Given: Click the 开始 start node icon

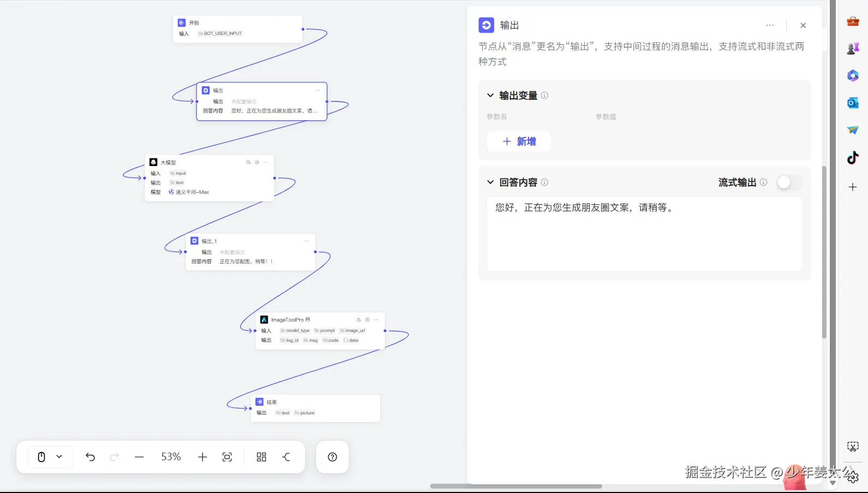Looking at the screenshot, I should point(182,23).
